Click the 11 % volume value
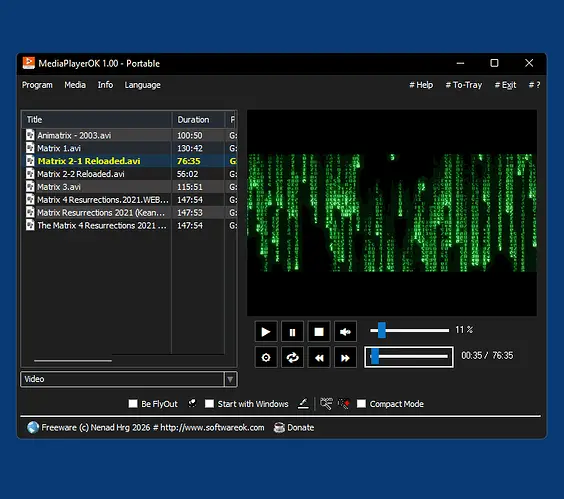564x499 pixels. (464, 330)
